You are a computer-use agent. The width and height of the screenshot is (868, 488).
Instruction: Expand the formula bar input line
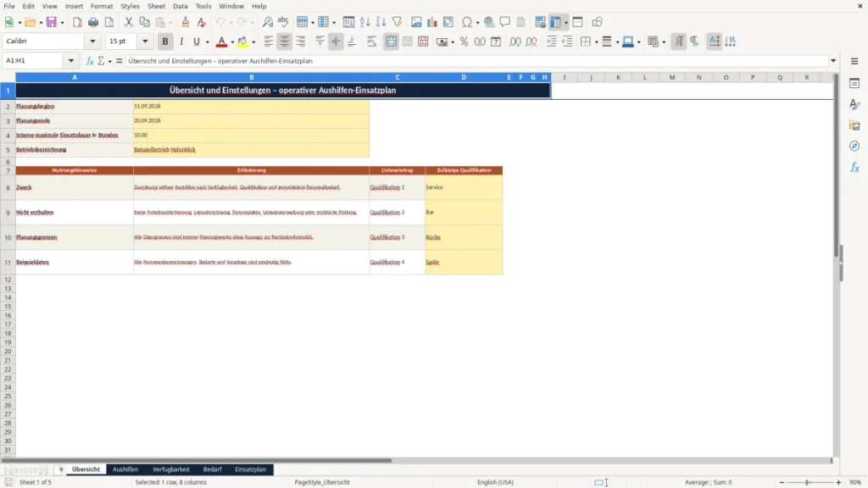coord(833,61)
